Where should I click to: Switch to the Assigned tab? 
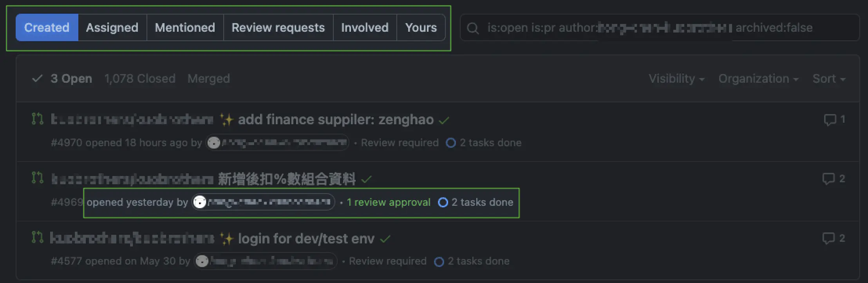[112, 27]
